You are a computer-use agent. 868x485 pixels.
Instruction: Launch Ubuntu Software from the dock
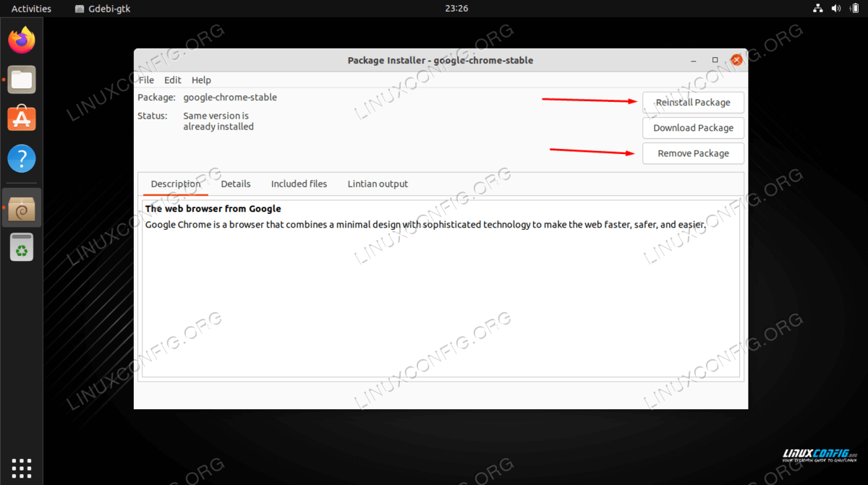click(x=22, y=119)
